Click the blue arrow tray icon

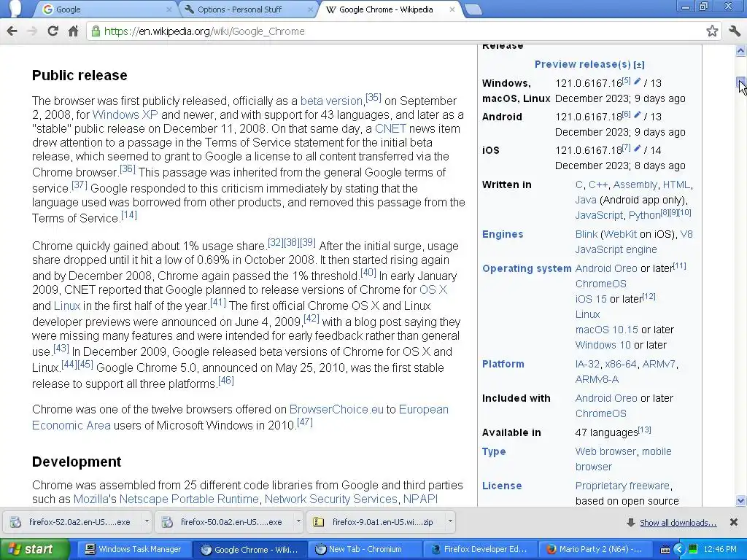pos(679,549)
